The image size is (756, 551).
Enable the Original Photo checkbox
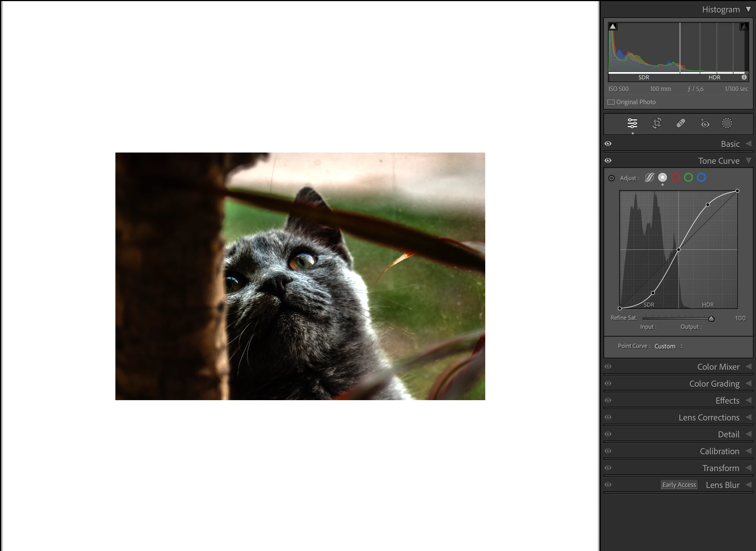point(611,102)
